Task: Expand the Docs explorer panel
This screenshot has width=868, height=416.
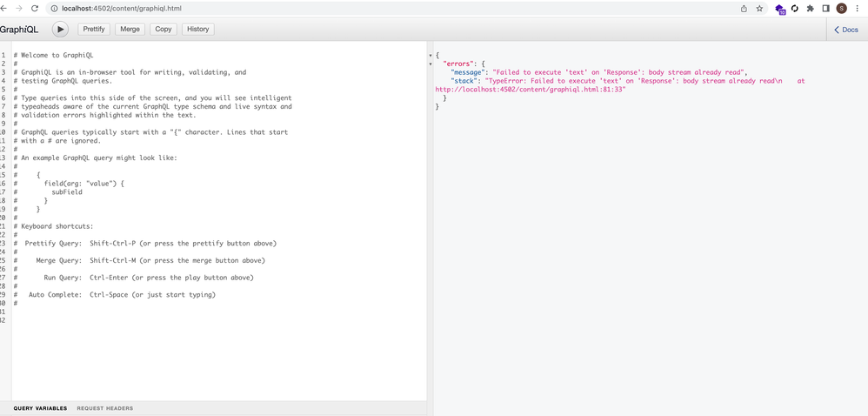Action: [846, 30]
